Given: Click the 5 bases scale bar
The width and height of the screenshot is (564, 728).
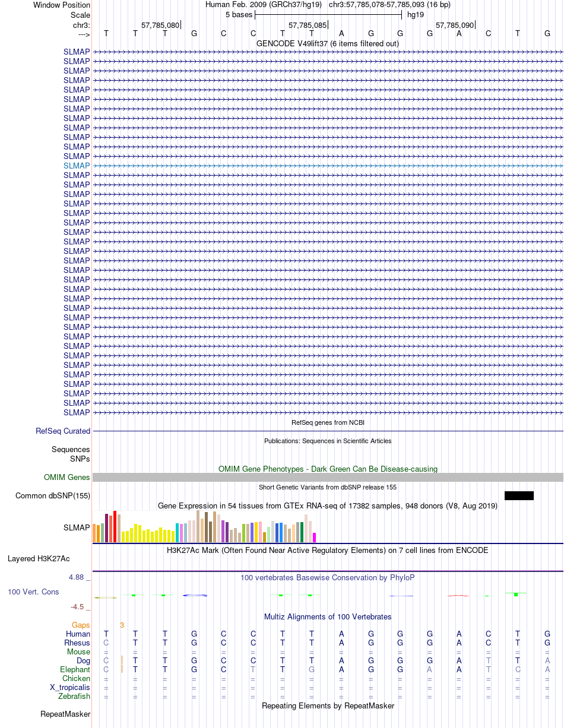Looking at the screenshot, I should click(328, 14).
